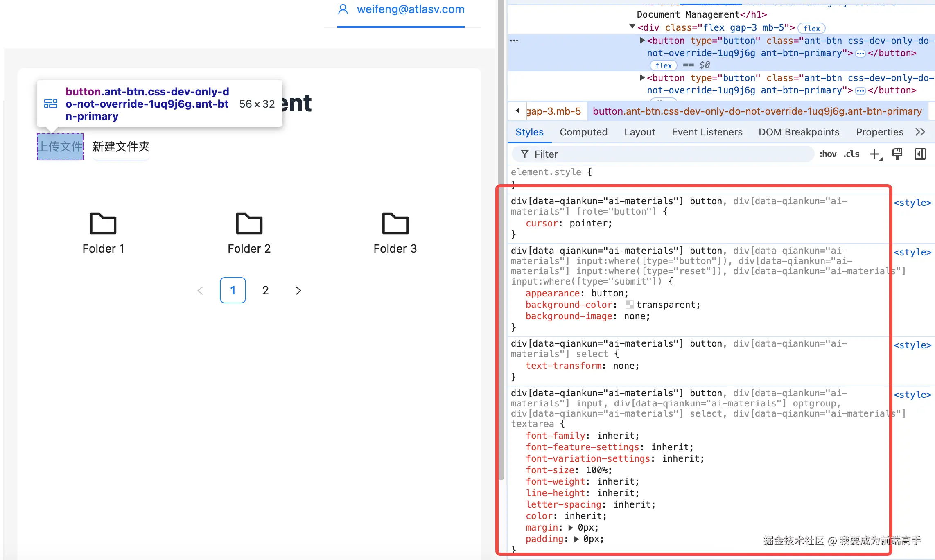Toggle the .cls element classes panel
This screenshot has height=560, width=935.
(x=851, y=154)
